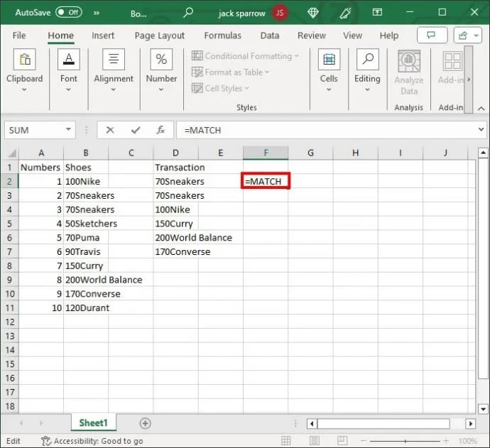Click the horizontal scrollbar left arrow
The height and width of the screenshot is (448, 490).
tap(312, 424)
